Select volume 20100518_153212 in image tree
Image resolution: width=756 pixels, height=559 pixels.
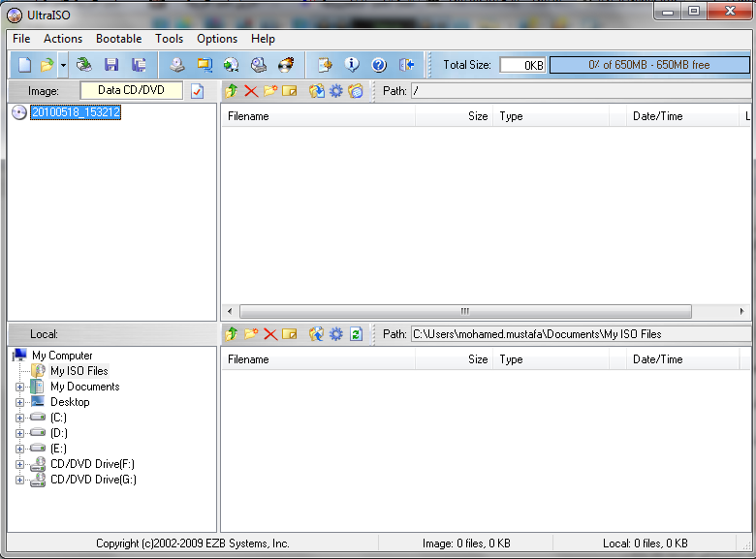(76, 112)
